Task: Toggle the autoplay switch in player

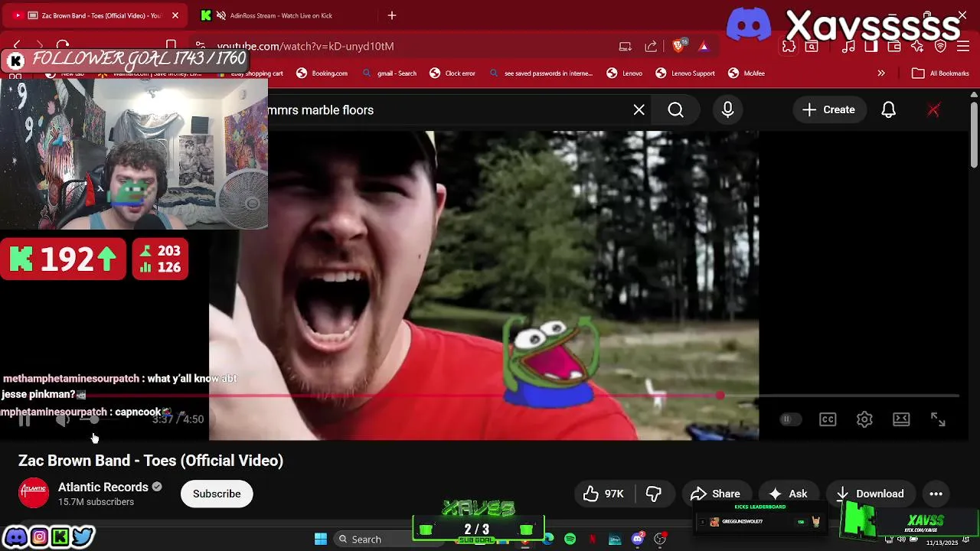Action: [x=789, y=419]
